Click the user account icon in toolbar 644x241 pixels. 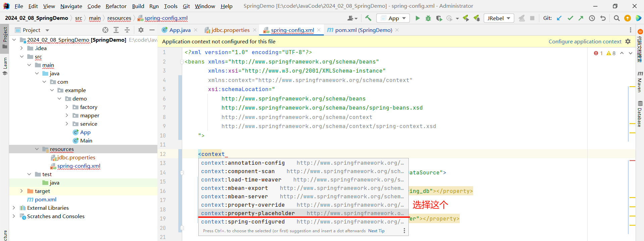pyautogui.click(x=352, y=18)
